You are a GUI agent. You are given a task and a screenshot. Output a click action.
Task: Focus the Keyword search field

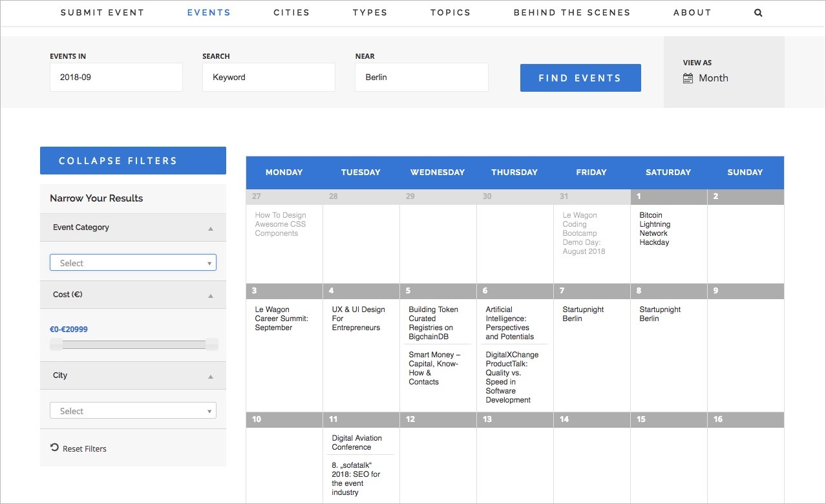[x=268, y=78]
